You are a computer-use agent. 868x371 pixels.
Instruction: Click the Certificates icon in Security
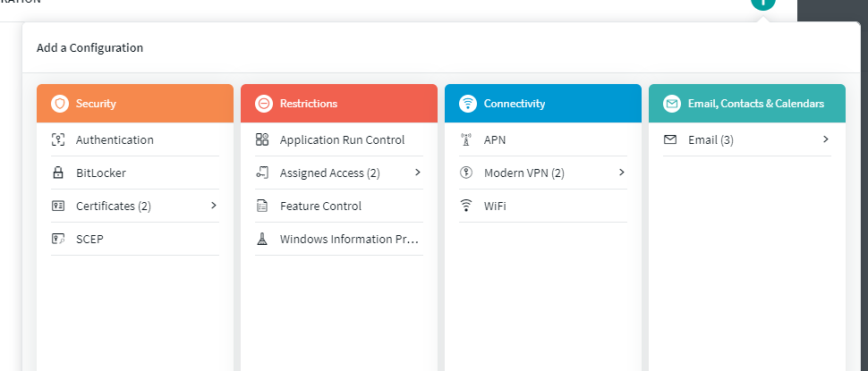point(58,206)
